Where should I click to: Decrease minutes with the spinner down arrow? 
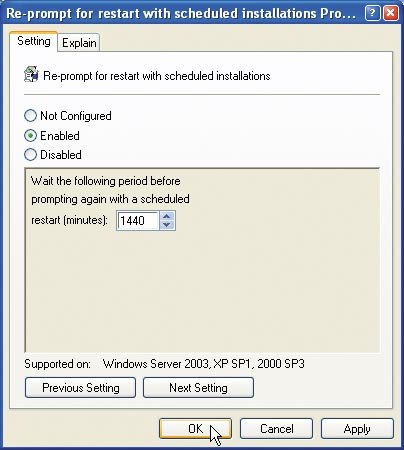click(167, 225)
